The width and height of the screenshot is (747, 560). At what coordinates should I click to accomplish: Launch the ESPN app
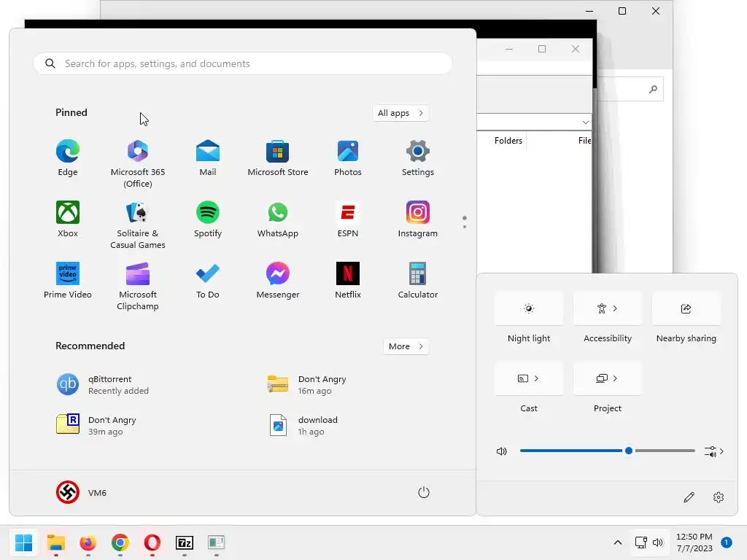(348, 219)
